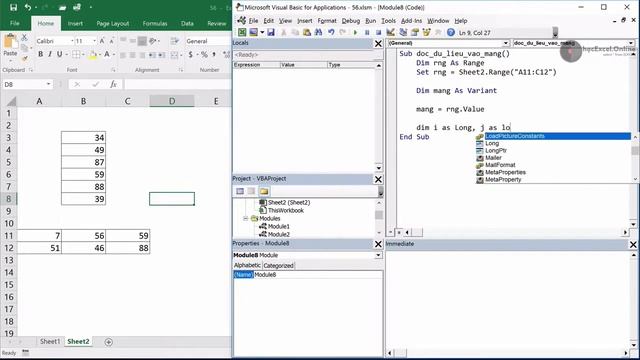Toggle Bold formatting in Excel ribbon

[x=40, y=54]
